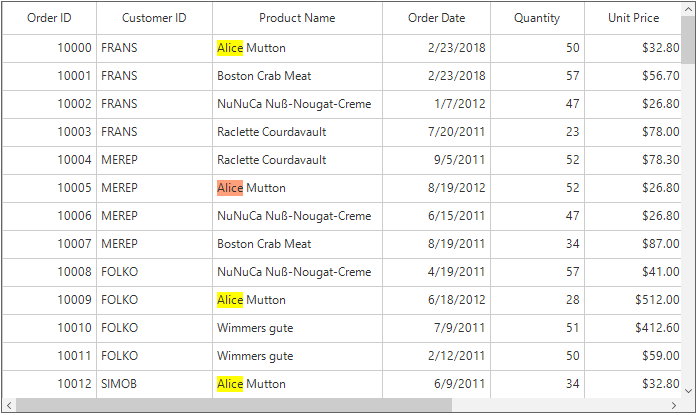
Task: Click unit price $78.00
Action: coord(633,132)
